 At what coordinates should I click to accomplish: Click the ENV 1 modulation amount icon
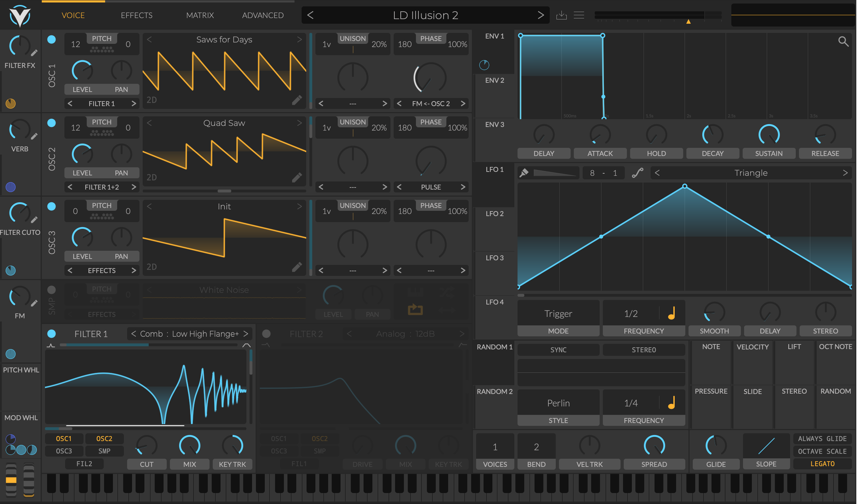point(484,65)
